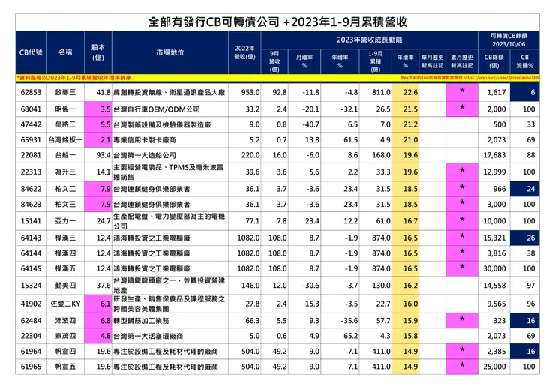Click the 9月營收(億) column header
The image size is (555, 392).
[x=274, y=61]
